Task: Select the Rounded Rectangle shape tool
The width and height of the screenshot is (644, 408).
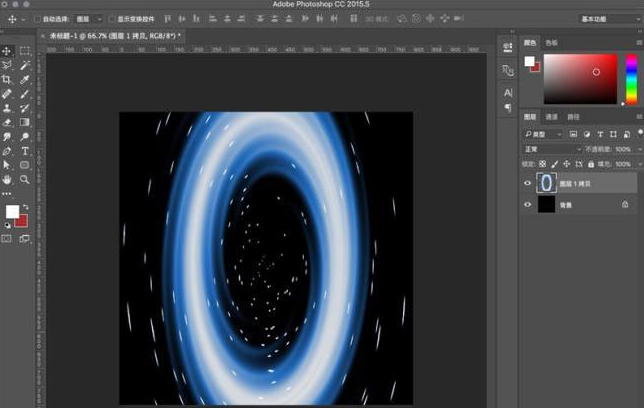Action: click(25, 165)
